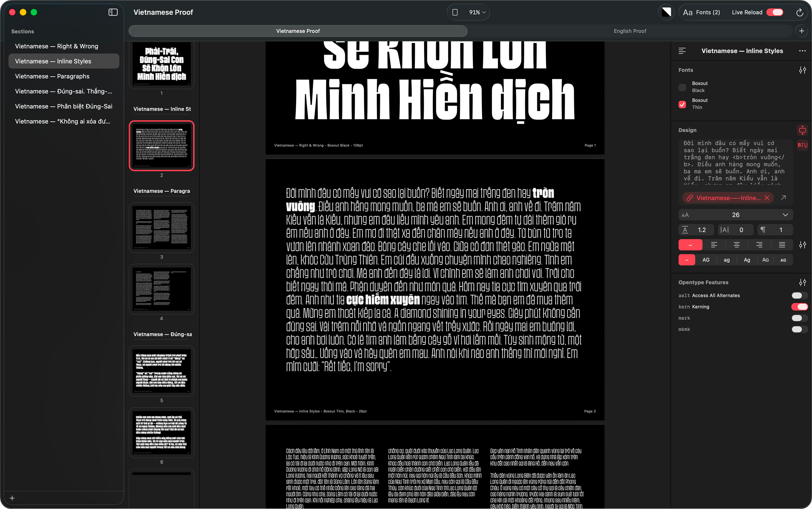Image resolution: width=812 pixels, height=509 pixels.
Task: Switch to the English Proof tab
Action: (x=630, y=31)
